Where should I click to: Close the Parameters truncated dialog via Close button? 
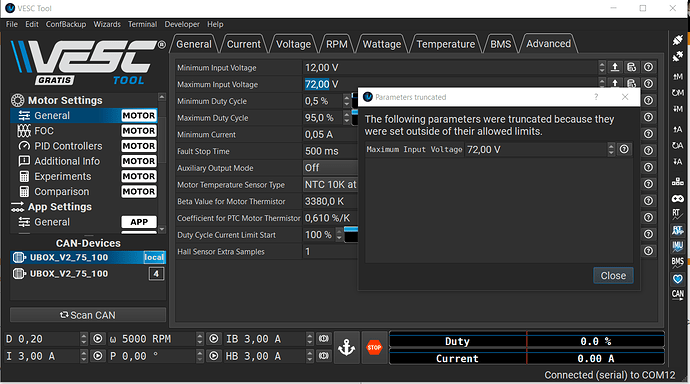(613, 275)
